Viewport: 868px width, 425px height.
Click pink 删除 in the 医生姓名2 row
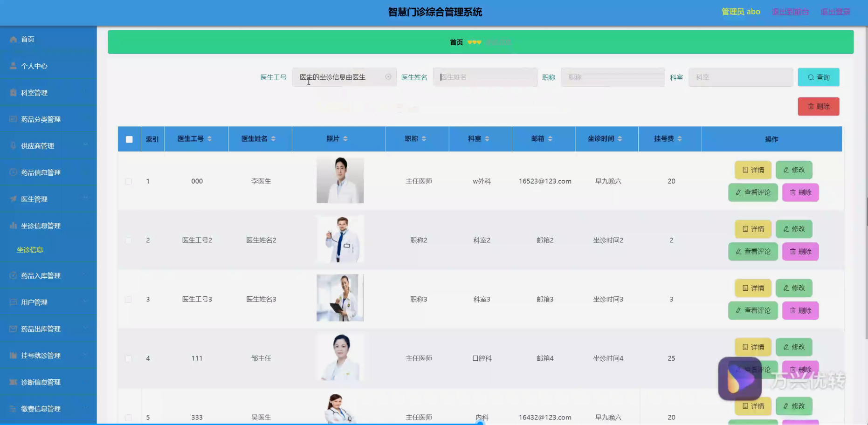click(800, 252)
